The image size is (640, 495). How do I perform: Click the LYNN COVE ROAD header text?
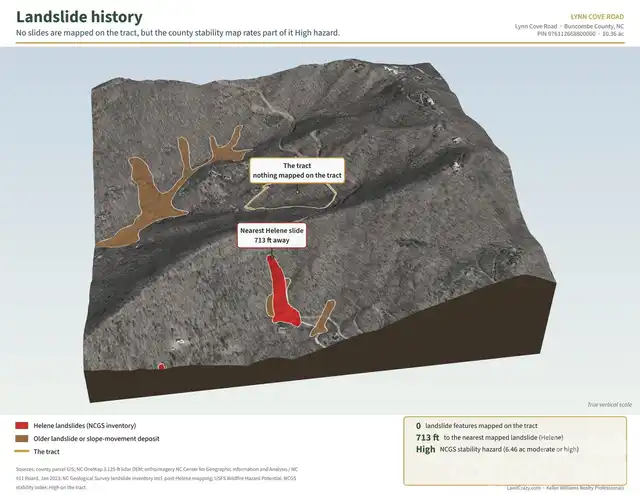click(x=597, y=17)
